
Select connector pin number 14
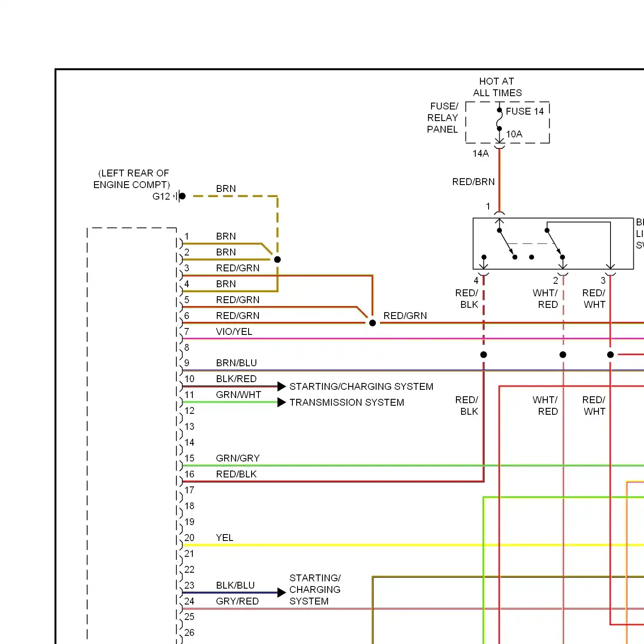(189, 442)
